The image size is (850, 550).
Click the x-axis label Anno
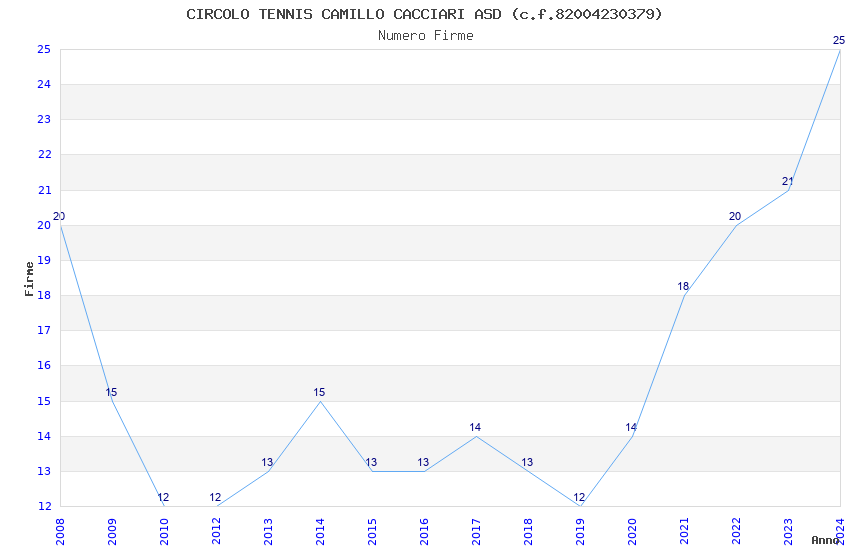pos(825,540)
